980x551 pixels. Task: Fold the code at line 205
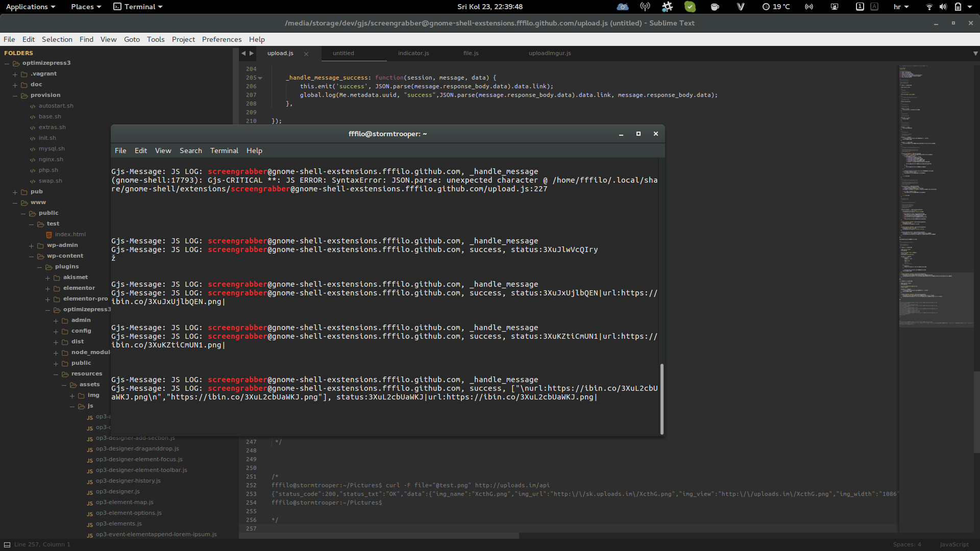(260, 78)
